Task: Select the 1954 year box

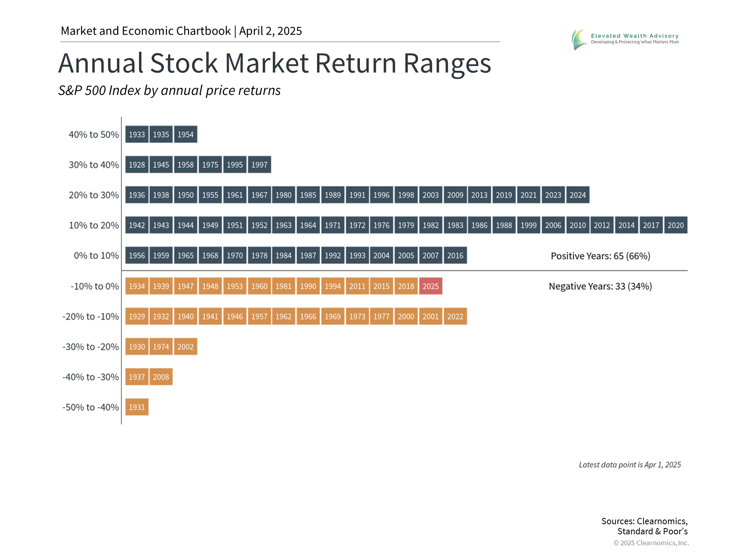Action: click(x=185, y=135)
